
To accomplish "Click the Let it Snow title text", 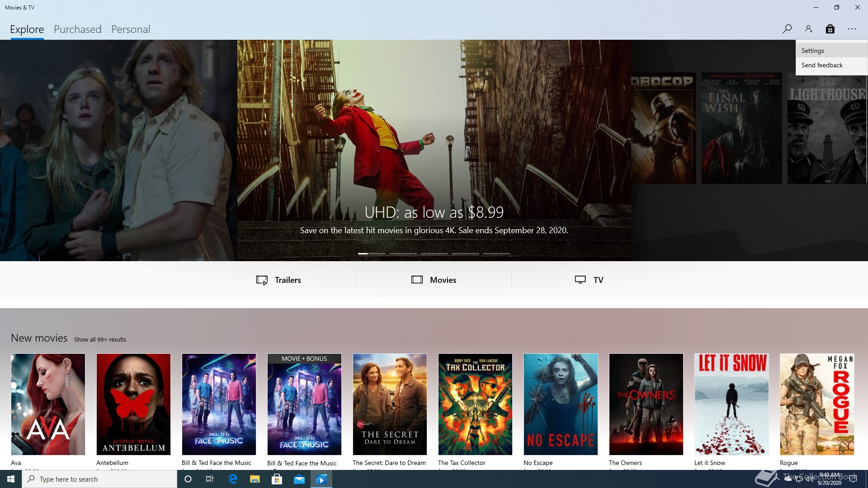I will [710, 463].
